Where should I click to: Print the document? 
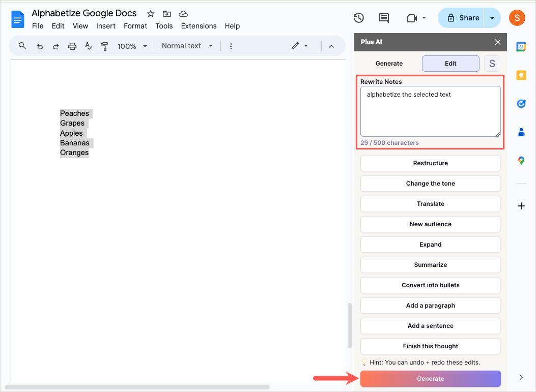tap(72, 46)
